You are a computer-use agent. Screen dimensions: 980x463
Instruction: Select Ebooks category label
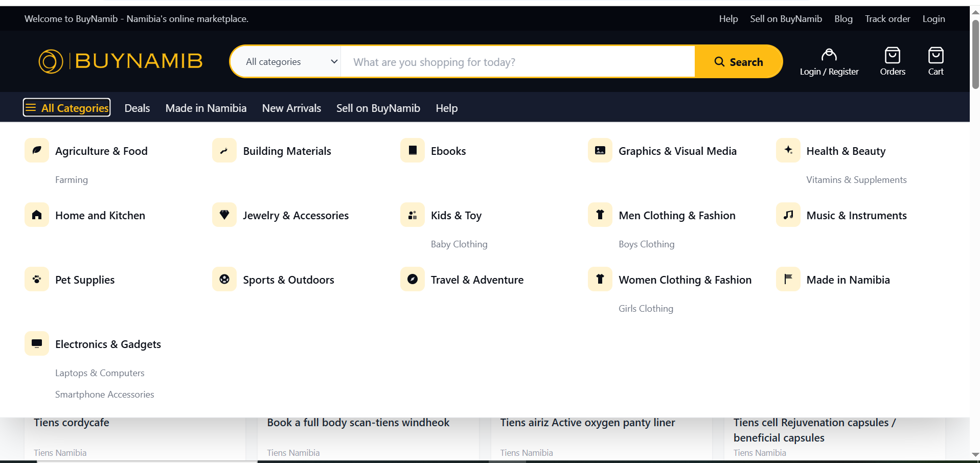tap(448, 151)
